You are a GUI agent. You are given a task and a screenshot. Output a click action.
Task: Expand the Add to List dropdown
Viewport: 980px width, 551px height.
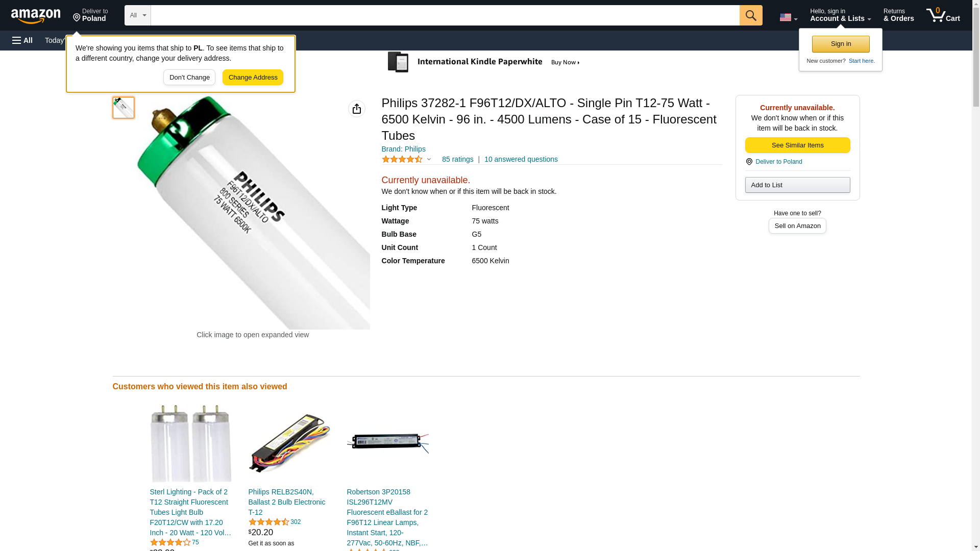pyautogui.click(x=797, y=185)
